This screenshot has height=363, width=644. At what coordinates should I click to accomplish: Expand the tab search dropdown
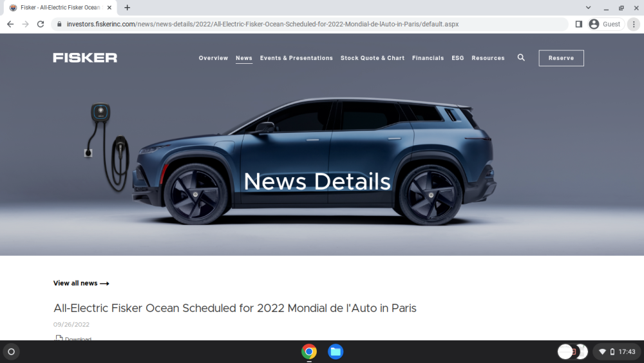[588, 7]
